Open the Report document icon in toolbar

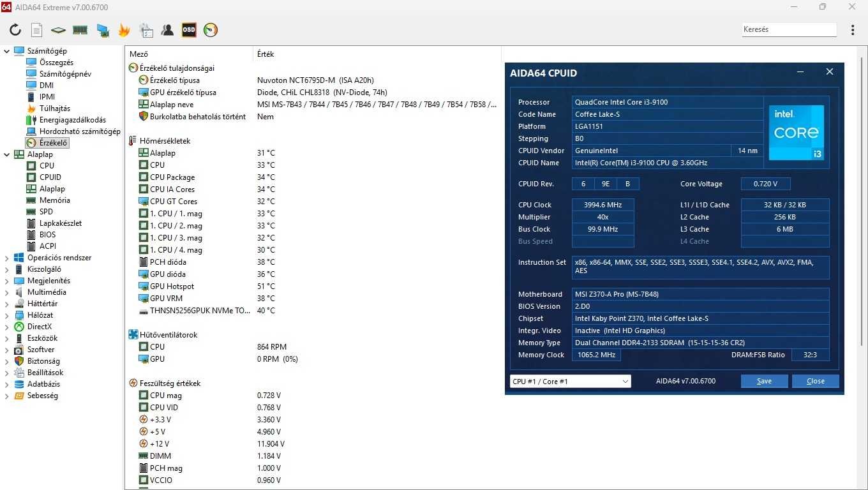pos(37,30)
